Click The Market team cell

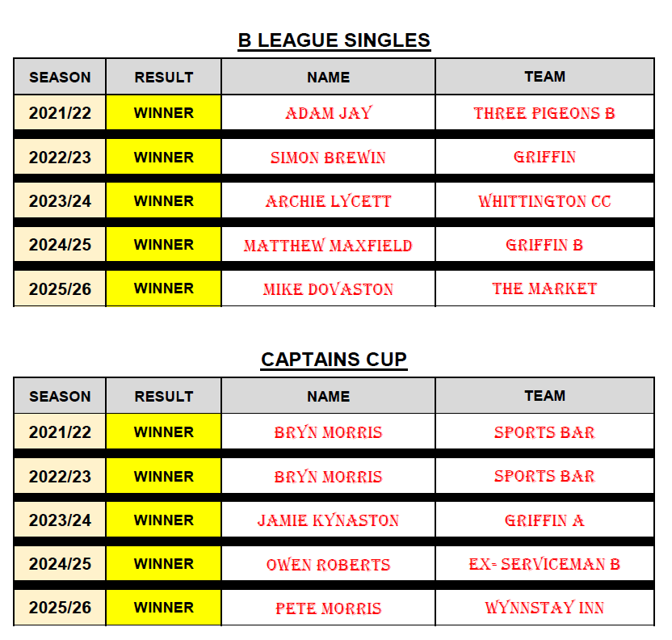[544, 288]
